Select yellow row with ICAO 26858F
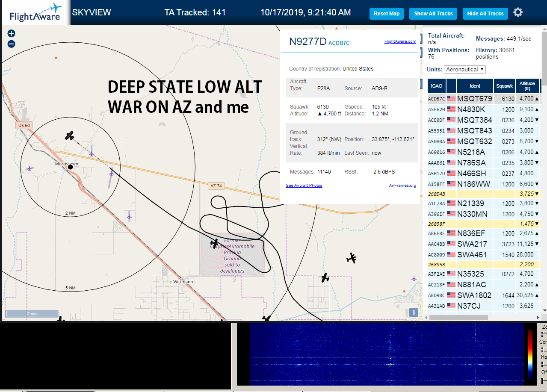The image size is (547, 392). pos(484,224)
